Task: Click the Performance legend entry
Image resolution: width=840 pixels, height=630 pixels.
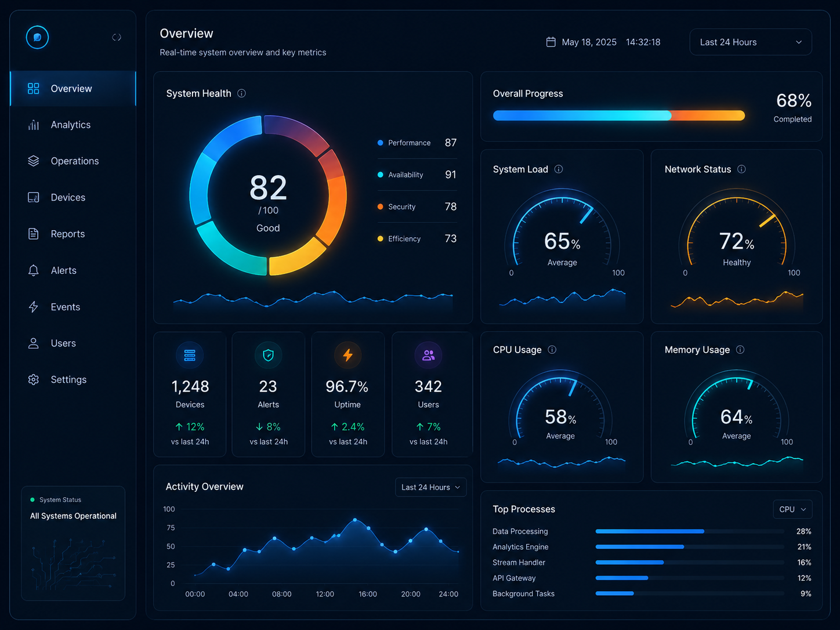Action: click(x=417, y=143)
